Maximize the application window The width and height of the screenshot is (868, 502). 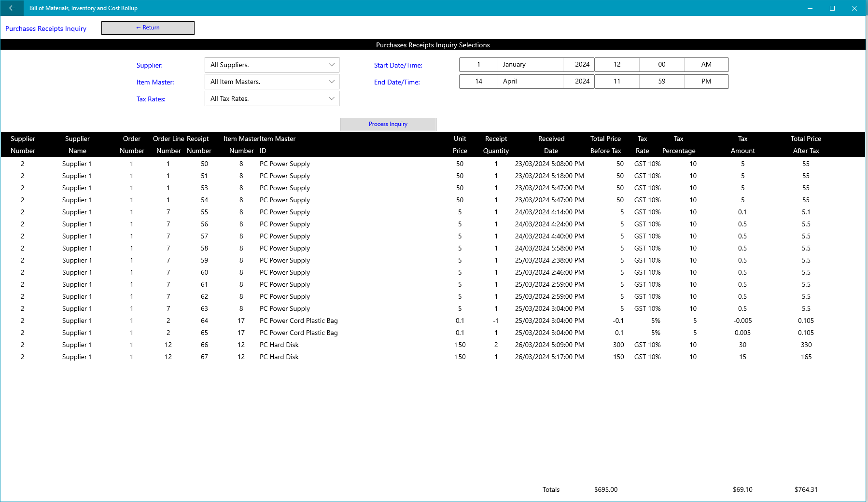coord(832,8)
